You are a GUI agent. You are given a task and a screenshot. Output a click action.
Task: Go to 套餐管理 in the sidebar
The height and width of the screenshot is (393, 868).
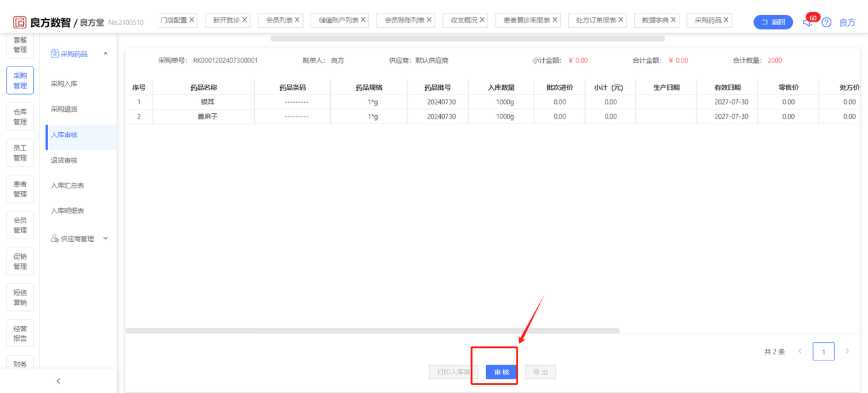20,45
